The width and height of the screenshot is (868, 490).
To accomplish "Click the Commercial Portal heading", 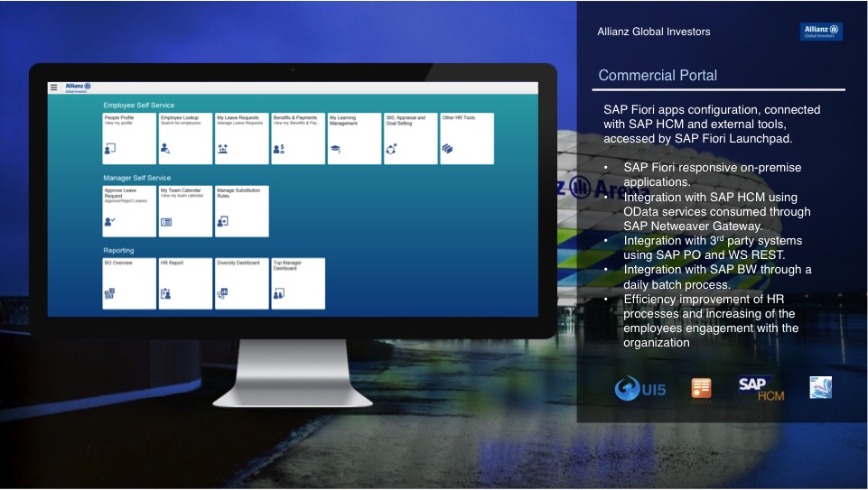I will point(658,75).
